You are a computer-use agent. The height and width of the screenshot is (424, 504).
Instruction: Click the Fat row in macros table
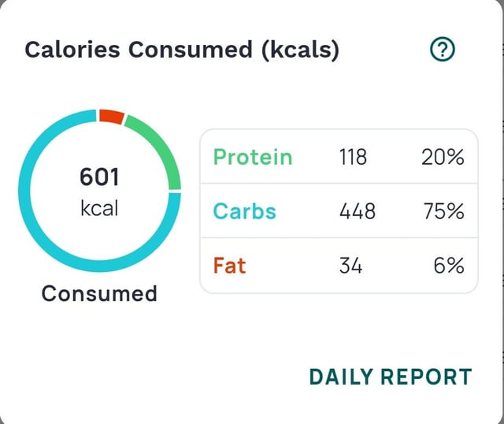(x=339, y=266)
